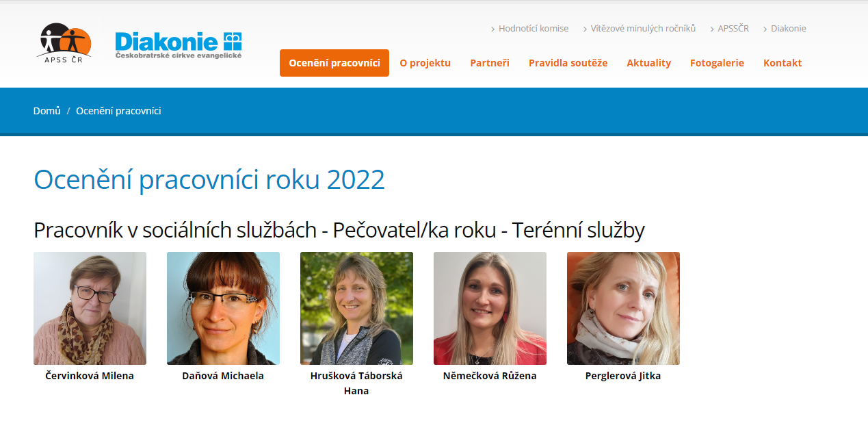Open Němečková Růžena's portrait photo
The width and height of the screenshot is (868, 447).
point(490,308)
